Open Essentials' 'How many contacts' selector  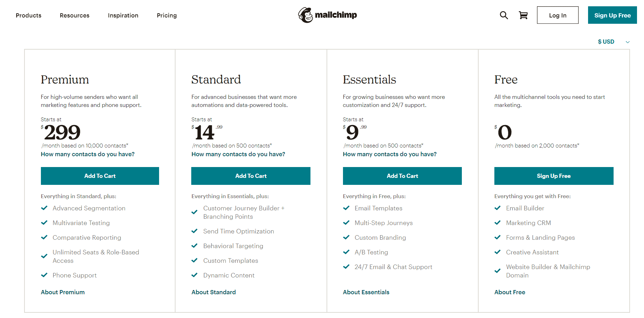[x=389, y=154]
